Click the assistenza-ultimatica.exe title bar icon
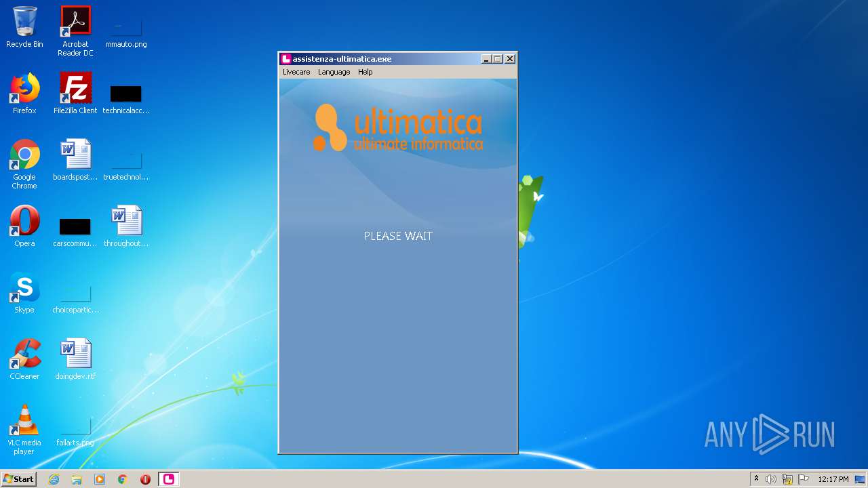868x488 pixels. click(x=285, y=59)
